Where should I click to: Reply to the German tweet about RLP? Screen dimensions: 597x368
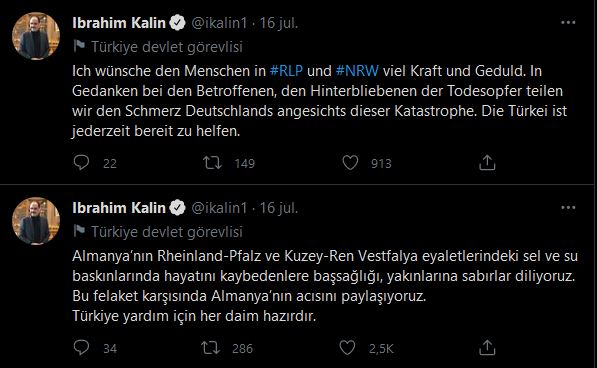pyautogui.click(x=81, y=163)
